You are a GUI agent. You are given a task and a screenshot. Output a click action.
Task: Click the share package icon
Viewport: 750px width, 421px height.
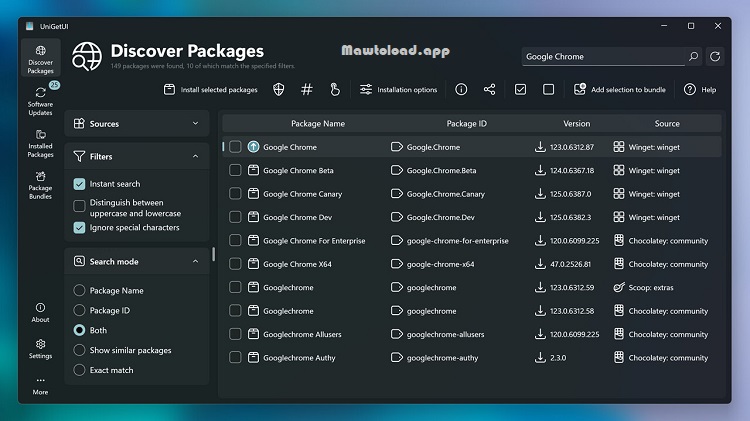click(489, 89)
